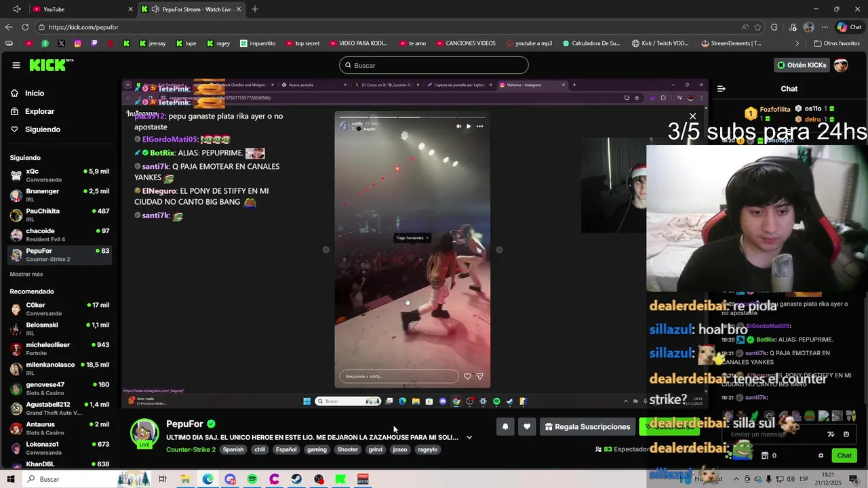Collapse the chat panel with arrow icon
Viewport: 868px width, 488px height.
tap(721, 89)
